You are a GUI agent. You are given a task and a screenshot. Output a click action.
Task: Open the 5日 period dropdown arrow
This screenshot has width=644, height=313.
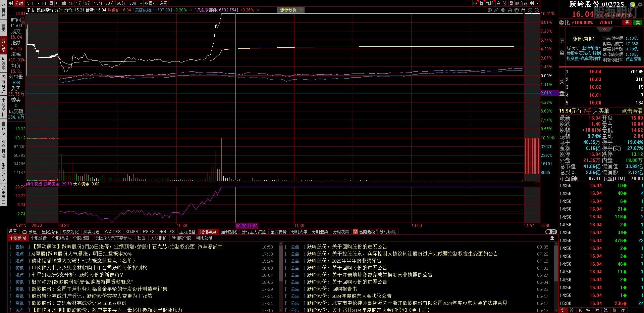point(39,3)
